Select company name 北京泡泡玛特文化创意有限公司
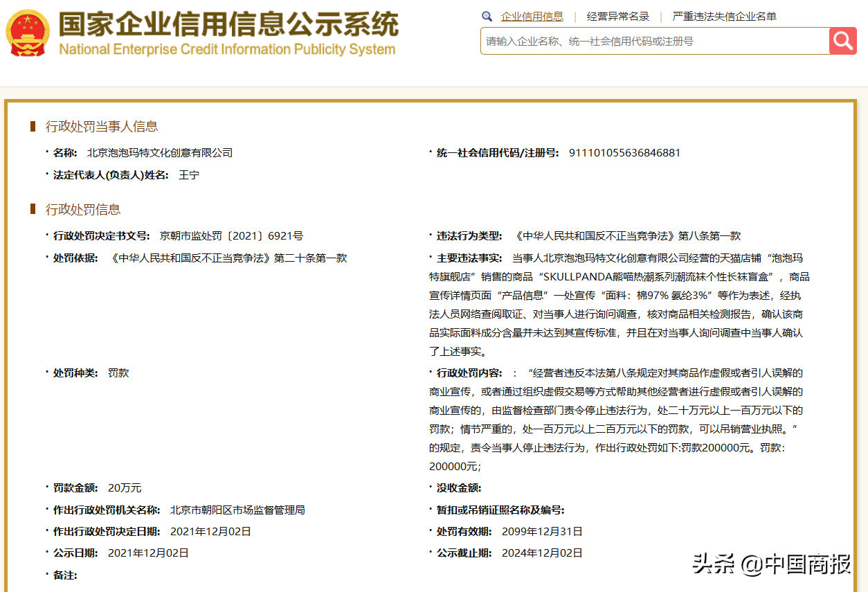Screen dimensions: 868x592 click(160, 153)
